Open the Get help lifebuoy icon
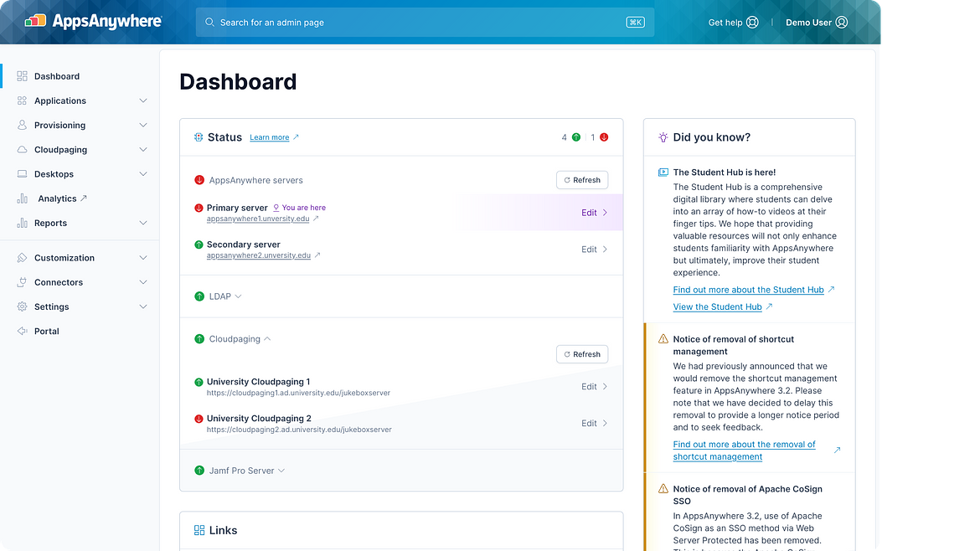This screenshot has height=551, width=980. (752, 23)
